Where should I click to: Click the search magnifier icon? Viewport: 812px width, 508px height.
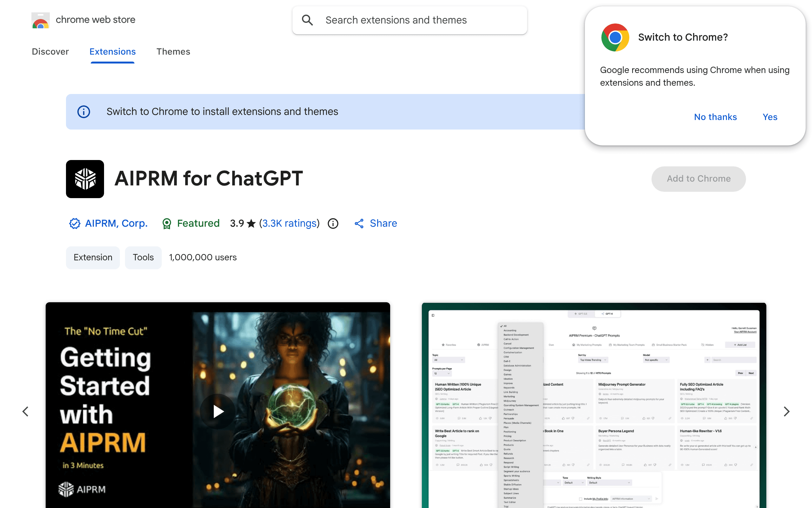307,20
